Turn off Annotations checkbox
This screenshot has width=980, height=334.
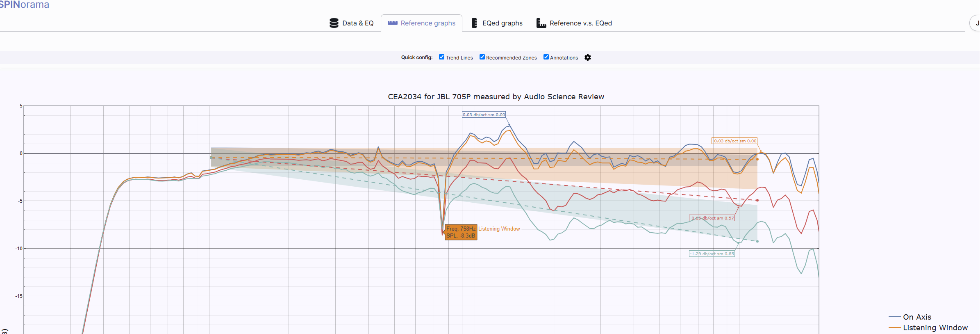coord(546,57)
